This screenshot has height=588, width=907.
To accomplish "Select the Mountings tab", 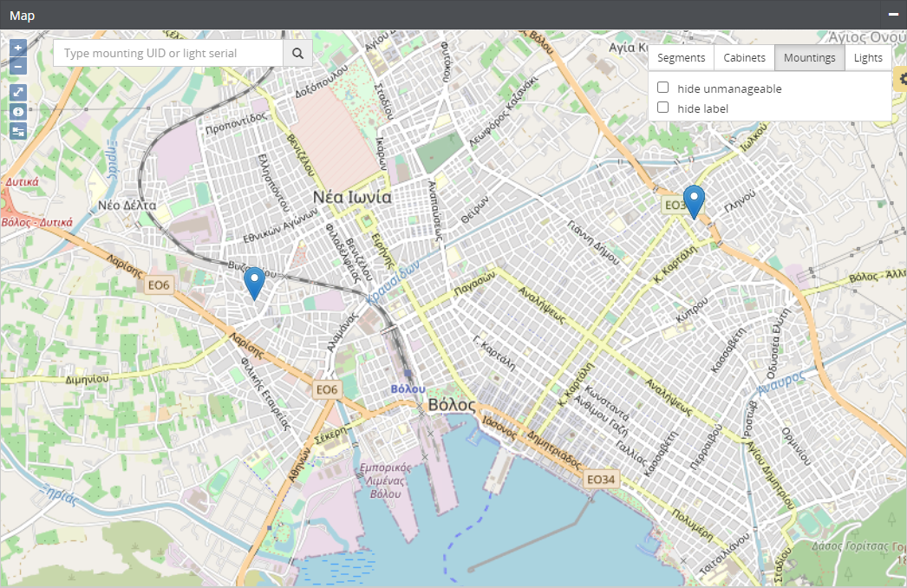I will pyautogui.click(x=810, y=58).
